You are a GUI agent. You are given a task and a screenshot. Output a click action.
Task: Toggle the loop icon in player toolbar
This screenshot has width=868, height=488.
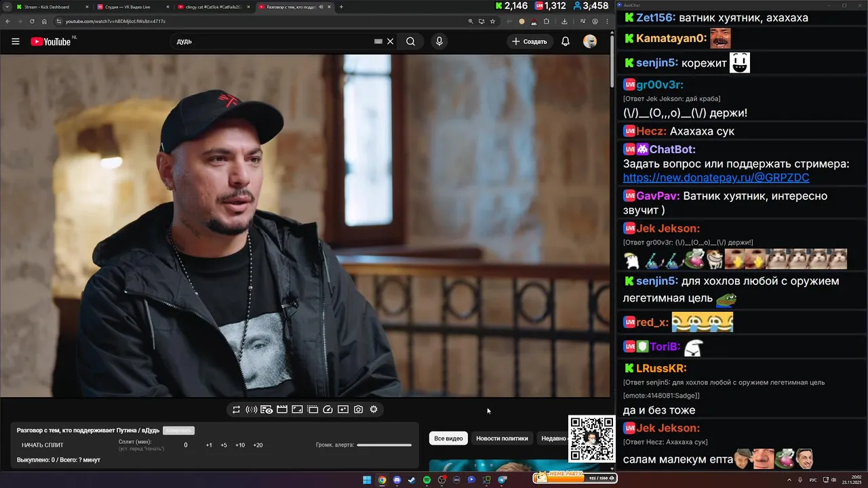tap(236, 409)
